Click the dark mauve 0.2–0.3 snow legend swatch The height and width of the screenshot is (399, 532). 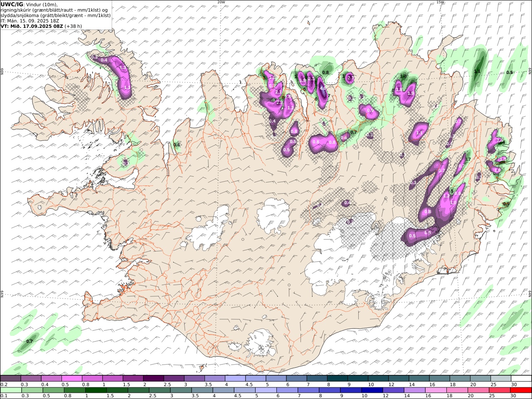click(10, 379)
